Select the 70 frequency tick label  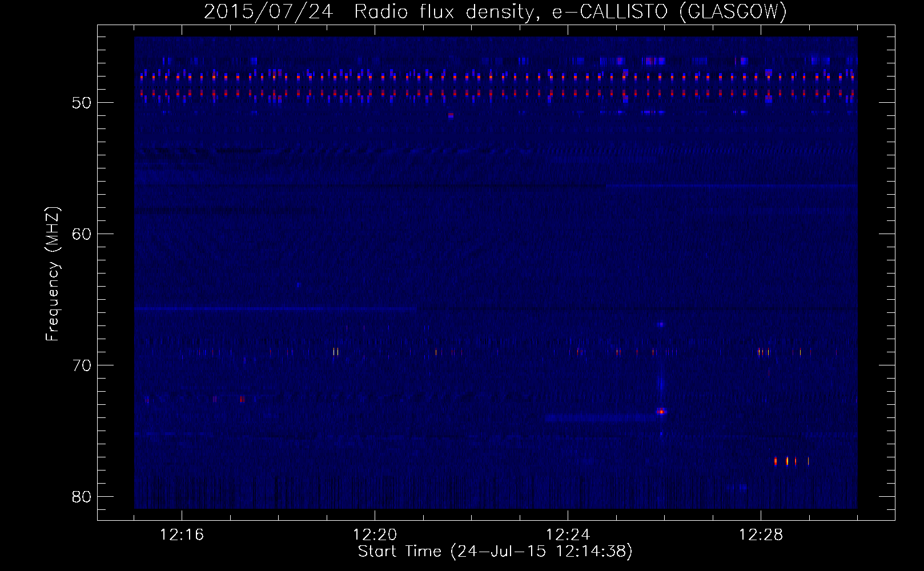coord(82,365)
